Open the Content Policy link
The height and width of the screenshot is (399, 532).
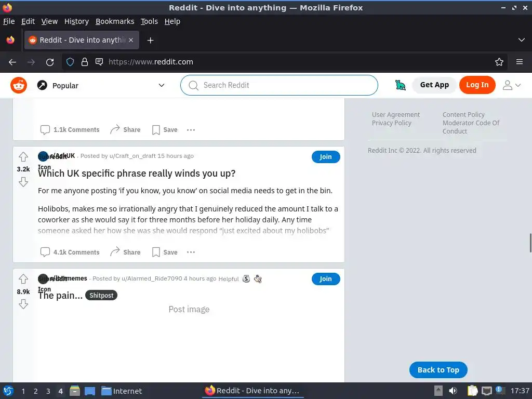pyautogui.click(x=463, y=115)
